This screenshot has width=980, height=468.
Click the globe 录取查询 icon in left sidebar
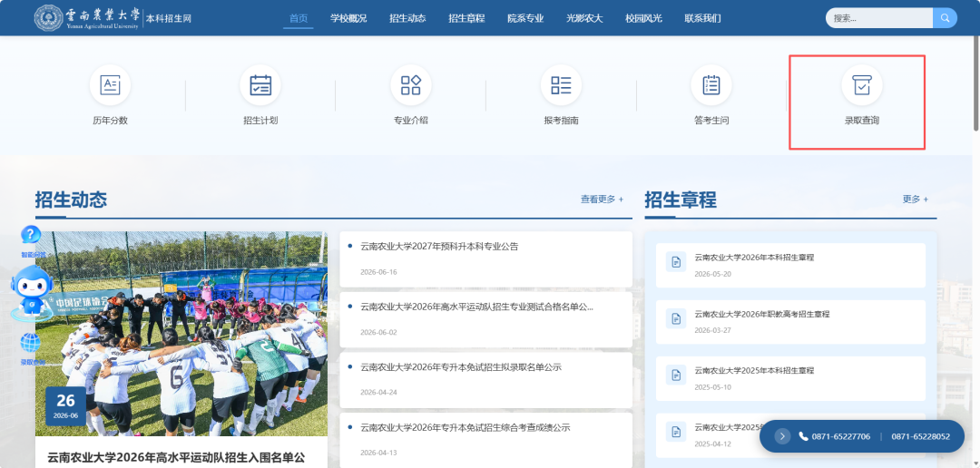(x=31, y=343)
